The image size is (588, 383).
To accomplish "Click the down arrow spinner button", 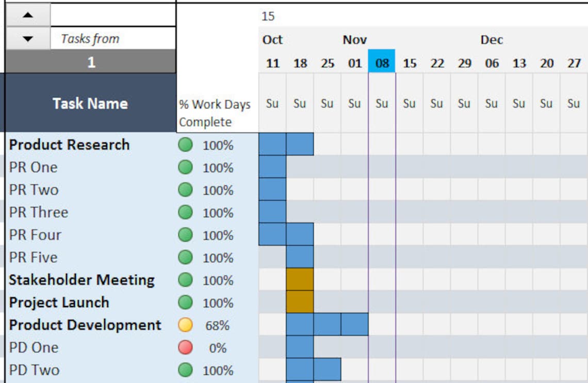I will [x=28, y=38].
